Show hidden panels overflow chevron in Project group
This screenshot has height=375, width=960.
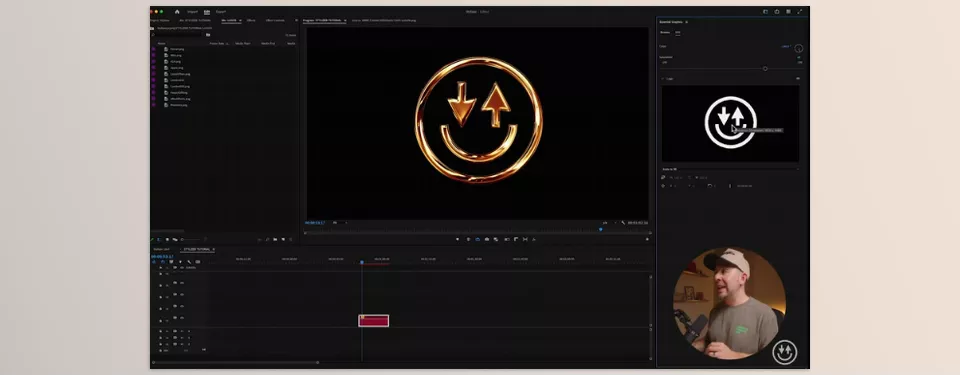(297, 20)
